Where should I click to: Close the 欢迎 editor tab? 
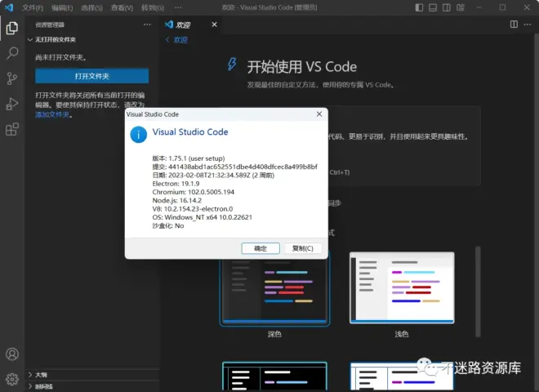tap(214, 24)
